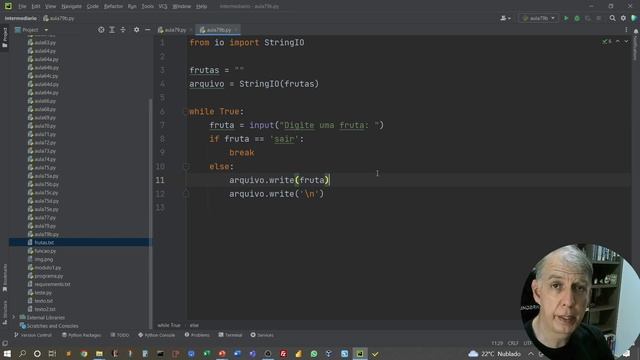The height and width of the screenshot is (360, 640).
Task: Click Chrome icon in Windows taskbar
Action: coord(84,354)
